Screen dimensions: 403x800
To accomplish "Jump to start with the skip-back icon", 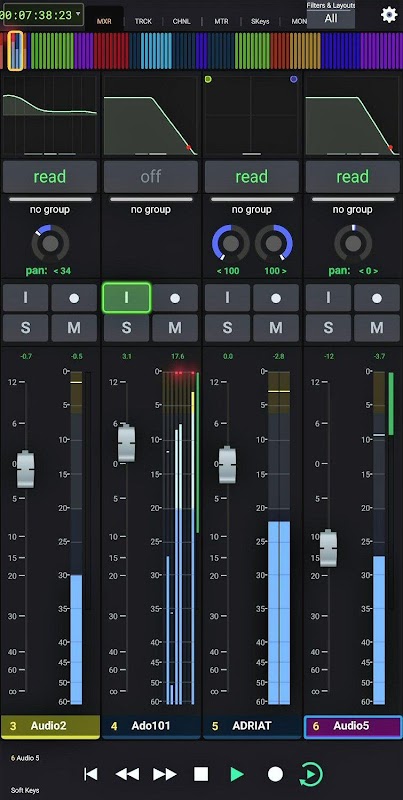I will point(91,774).
